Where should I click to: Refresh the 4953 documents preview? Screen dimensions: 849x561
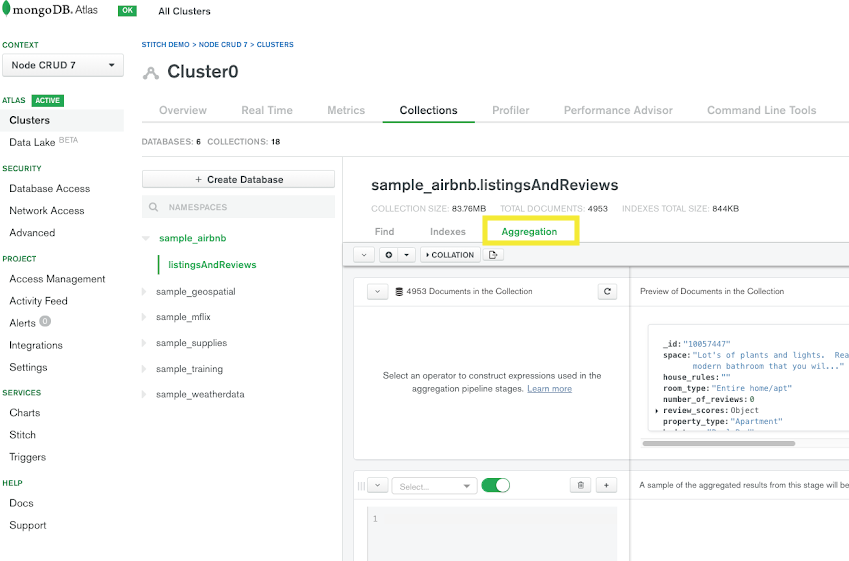[x=608, y=291]
